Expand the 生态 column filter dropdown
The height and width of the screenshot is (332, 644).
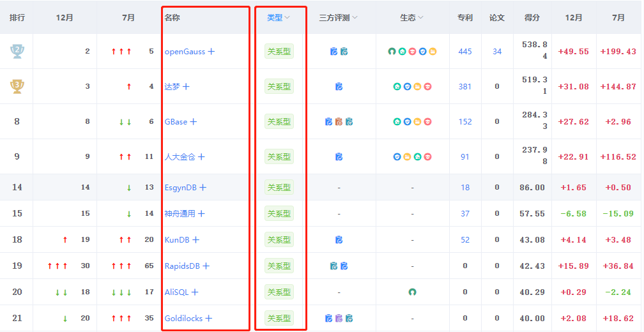pos(420,18)
